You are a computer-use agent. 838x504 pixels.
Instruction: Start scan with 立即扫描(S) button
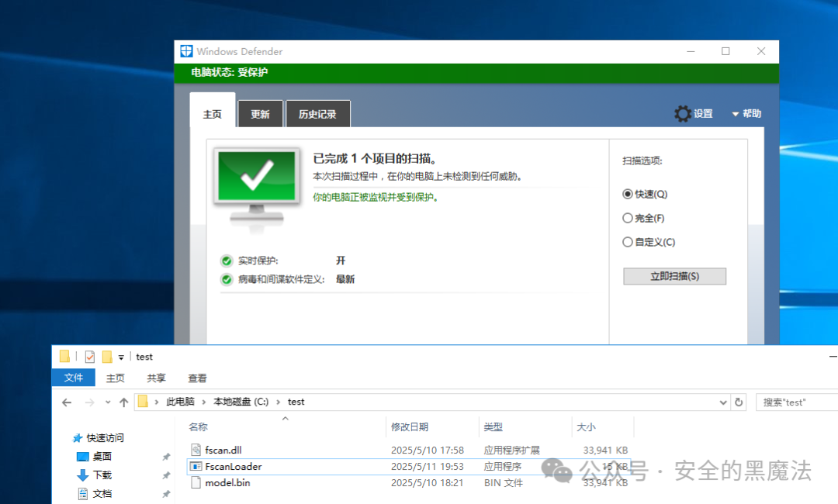674,276
